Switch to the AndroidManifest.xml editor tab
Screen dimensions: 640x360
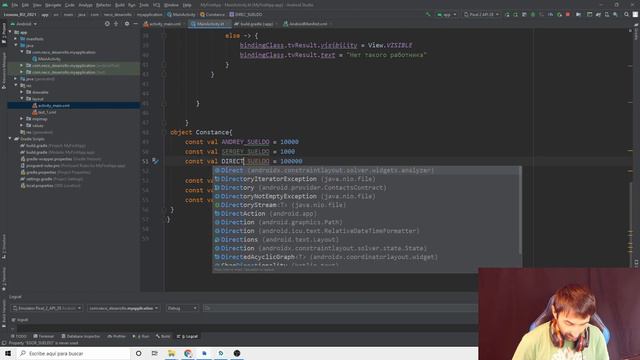tap(306, 24)
